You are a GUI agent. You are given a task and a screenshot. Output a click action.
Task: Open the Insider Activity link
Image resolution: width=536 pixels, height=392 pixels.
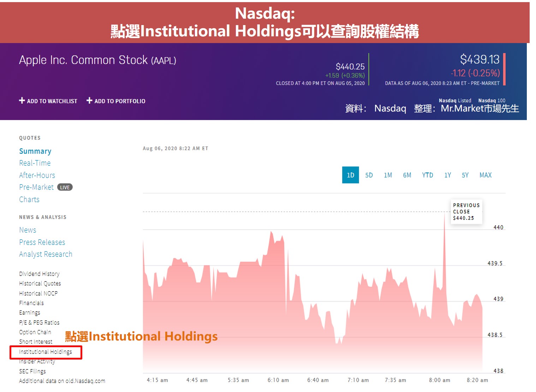37,361
